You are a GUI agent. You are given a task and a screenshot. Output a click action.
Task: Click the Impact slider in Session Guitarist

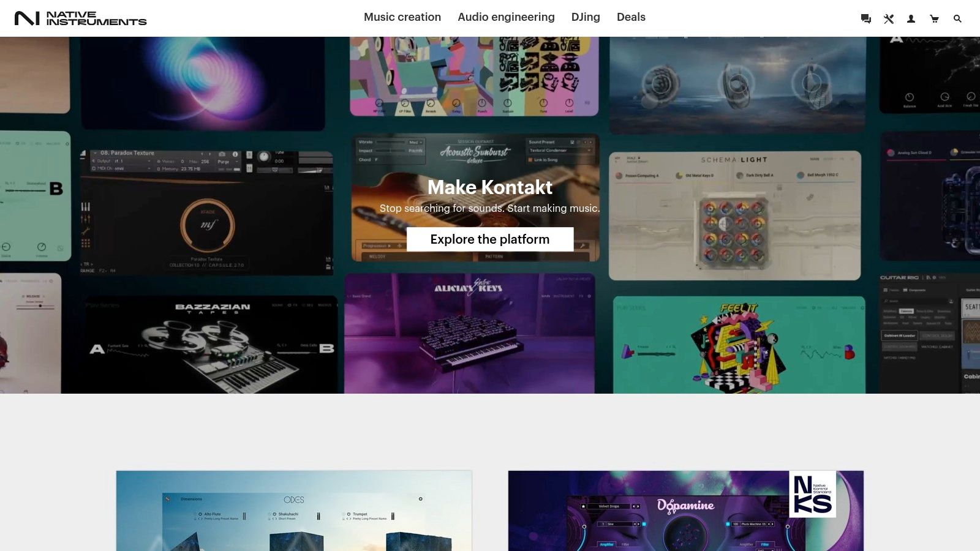click(390, 150)
